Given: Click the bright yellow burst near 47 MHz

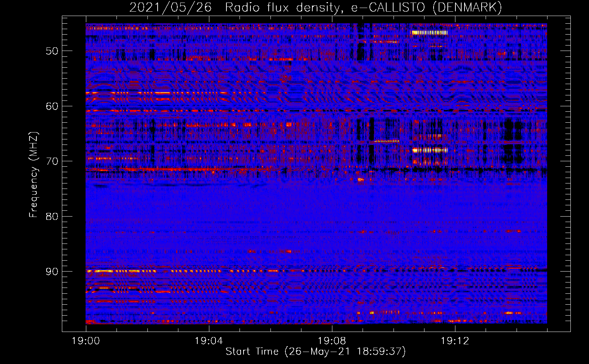Looking at the screenshot, I should click(x=429, y=32).
